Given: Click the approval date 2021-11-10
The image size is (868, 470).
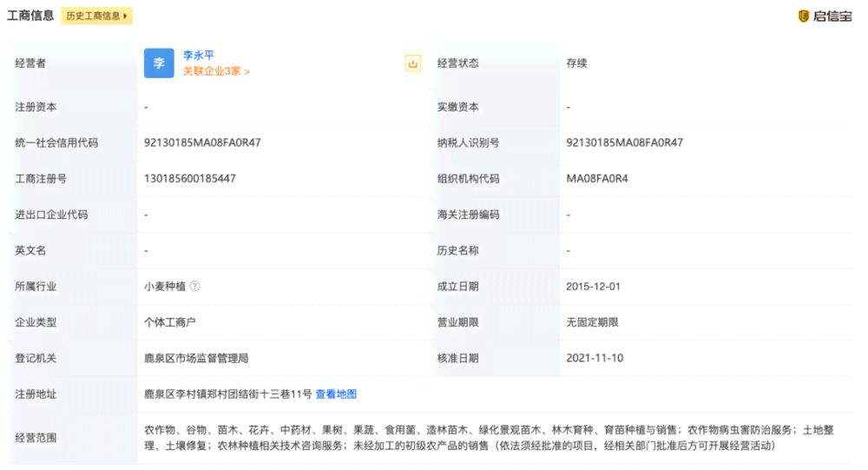Looking at the screenshot, I should click(x=595, y=358).
